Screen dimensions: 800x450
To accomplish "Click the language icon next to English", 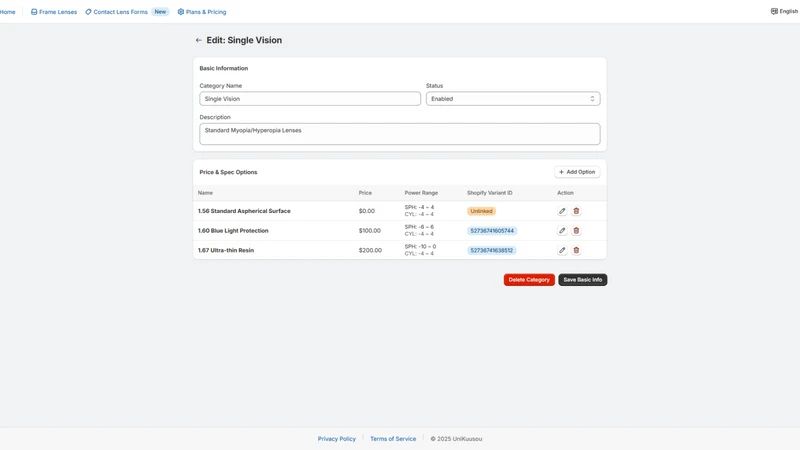I will pos(774,11).
